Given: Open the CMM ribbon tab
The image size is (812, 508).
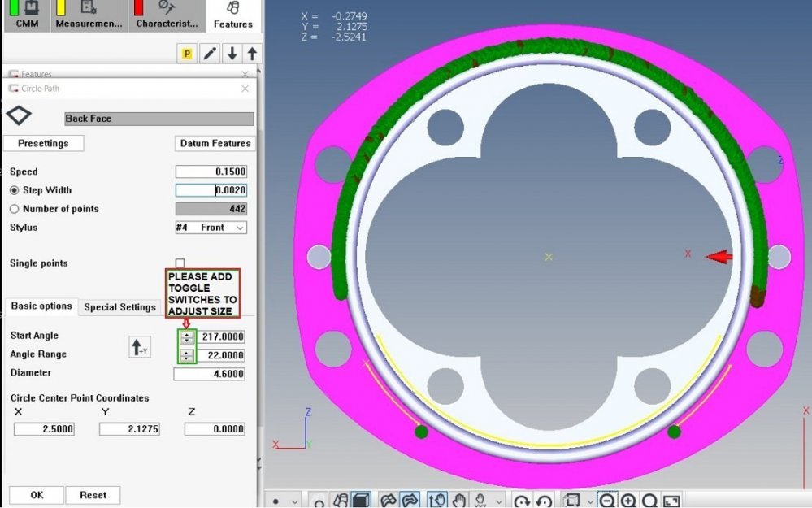Looking at the screenshot, I should [25, 16].
